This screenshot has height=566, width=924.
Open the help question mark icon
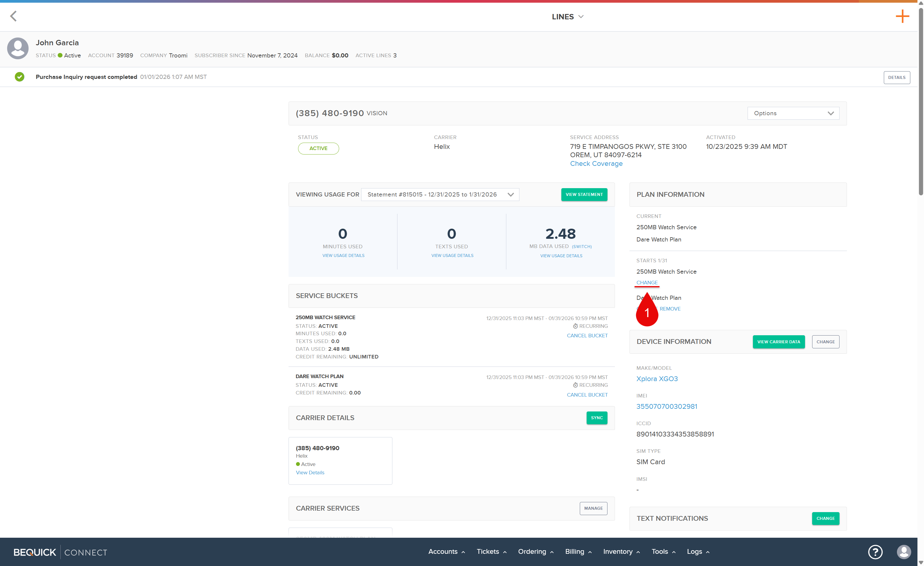pyautogui.click(x=875, y=552)
